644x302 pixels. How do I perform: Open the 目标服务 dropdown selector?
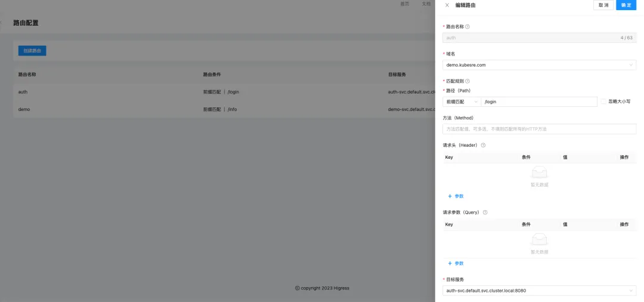click(539, 291)
